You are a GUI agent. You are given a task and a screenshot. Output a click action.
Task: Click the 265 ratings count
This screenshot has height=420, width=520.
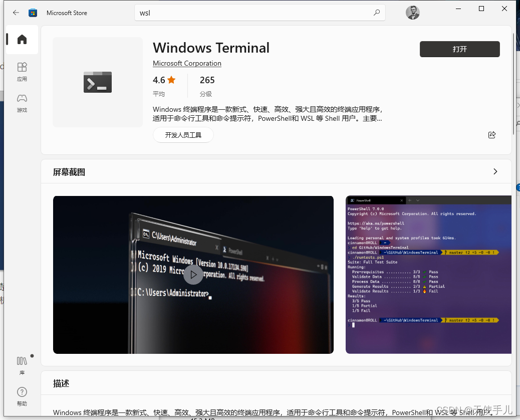click(207, 80)
